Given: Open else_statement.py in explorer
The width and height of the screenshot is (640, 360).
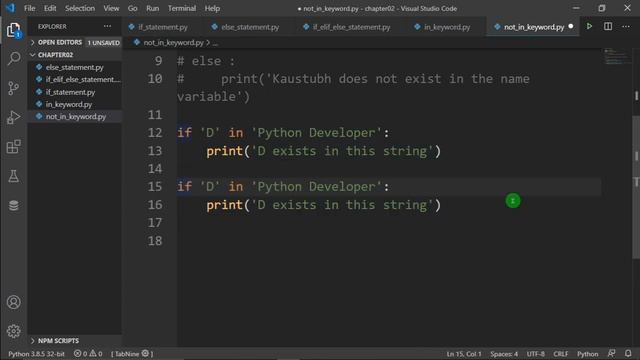Looking at the screenshot, I should pyautogui.click(x=74, y=67).
